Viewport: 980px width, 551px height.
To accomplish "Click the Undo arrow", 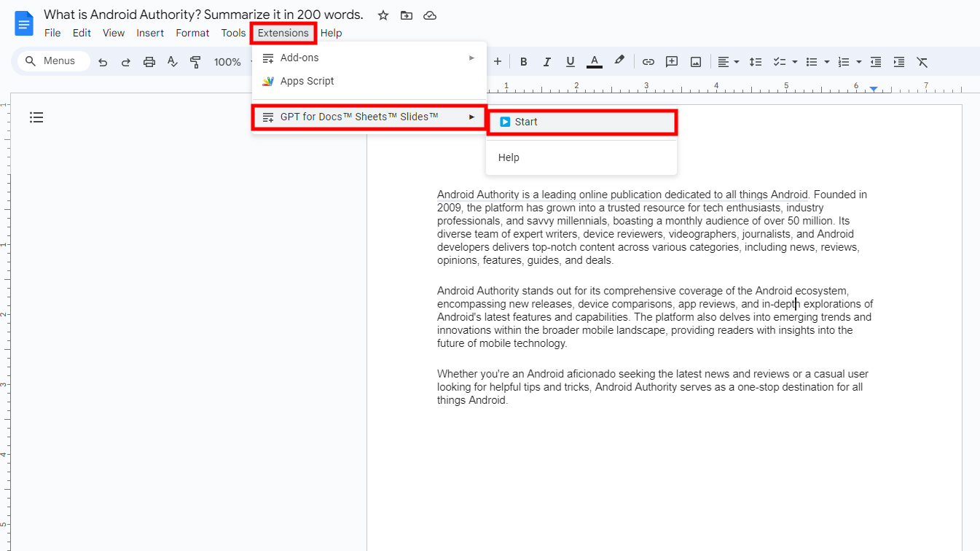I will (103, 62).
